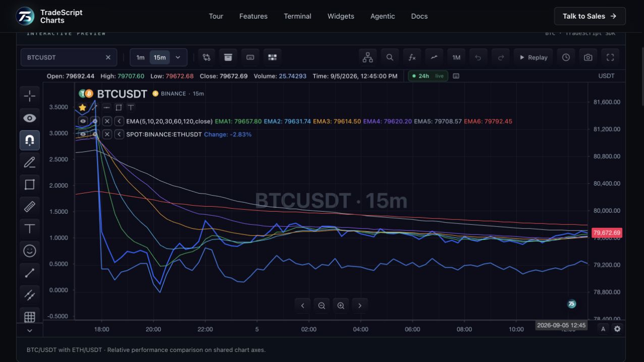Toggle auto scale A button
Screen dimensions: 644x362
[x=603, y=329]
